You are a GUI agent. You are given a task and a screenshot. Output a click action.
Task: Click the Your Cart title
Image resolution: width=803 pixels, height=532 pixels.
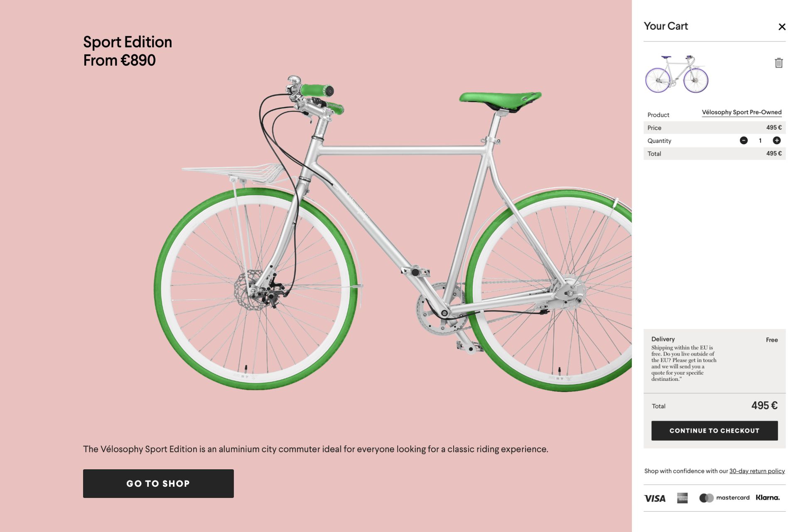665,26
